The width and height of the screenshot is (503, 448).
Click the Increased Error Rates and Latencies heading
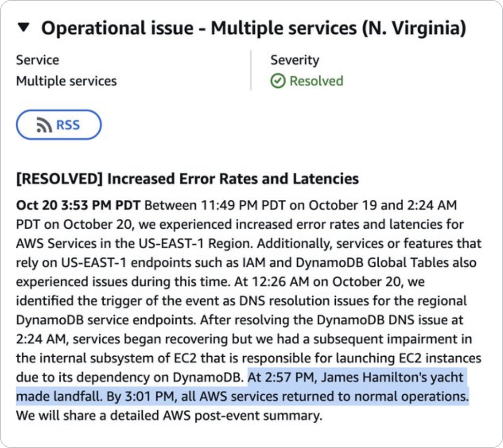[x=187, y=179]
